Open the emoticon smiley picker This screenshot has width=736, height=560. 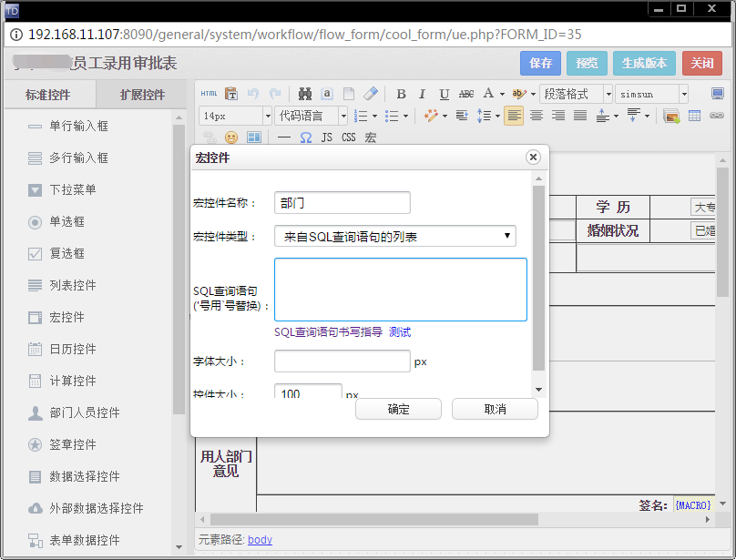pyautogui.click(x=231, y=137)
